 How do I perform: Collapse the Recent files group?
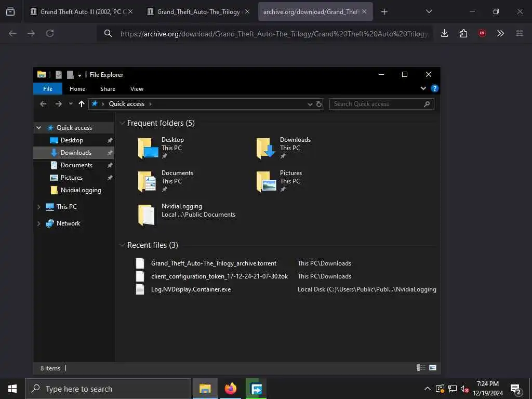122,245
